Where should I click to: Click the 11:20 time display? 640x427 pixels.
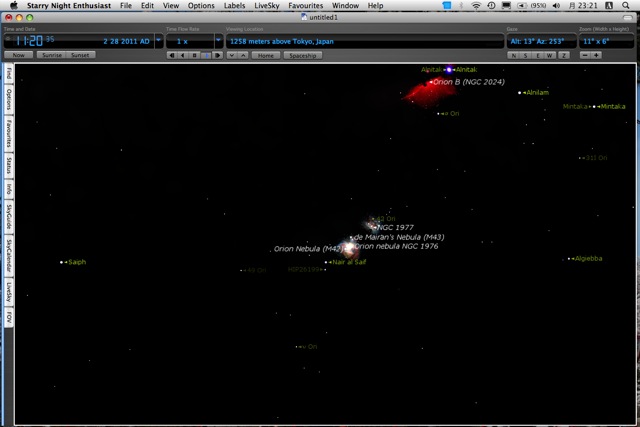pyautogui.click(x=29, y=41)
